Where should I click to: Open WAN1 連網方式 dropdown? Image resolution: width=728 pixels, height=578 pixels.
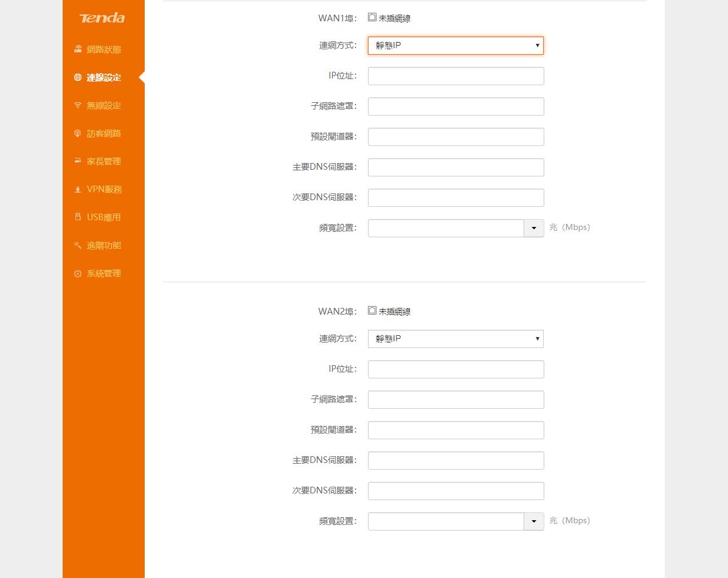(456, 46)
